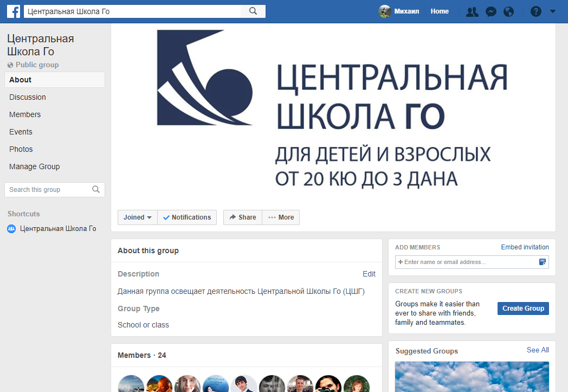This screenshot has height=392, width=568.
Task: Click the Facebook logo icon
Action: point(14,11)
